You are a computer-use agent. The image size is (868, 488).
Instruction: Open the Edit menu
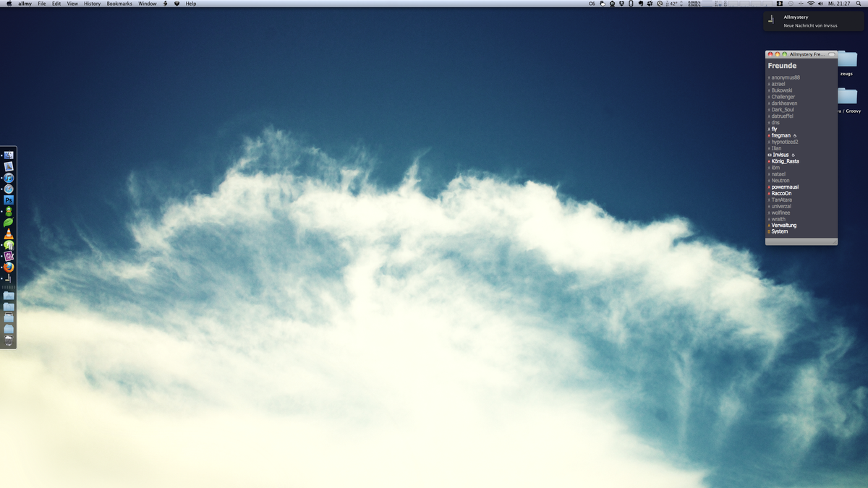click(x=56, y=4)
